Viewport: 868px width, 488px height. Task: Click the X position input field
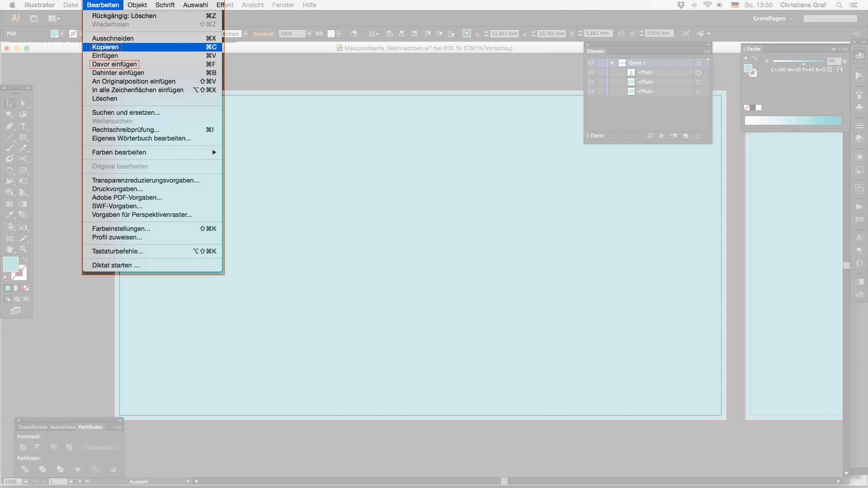click(505, 33)
